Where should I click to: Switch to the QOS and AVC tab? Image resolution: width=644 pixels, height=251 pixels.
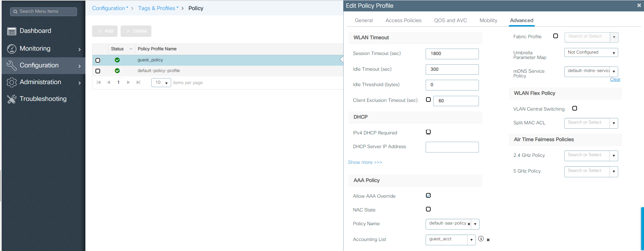(x=450, y=20)
